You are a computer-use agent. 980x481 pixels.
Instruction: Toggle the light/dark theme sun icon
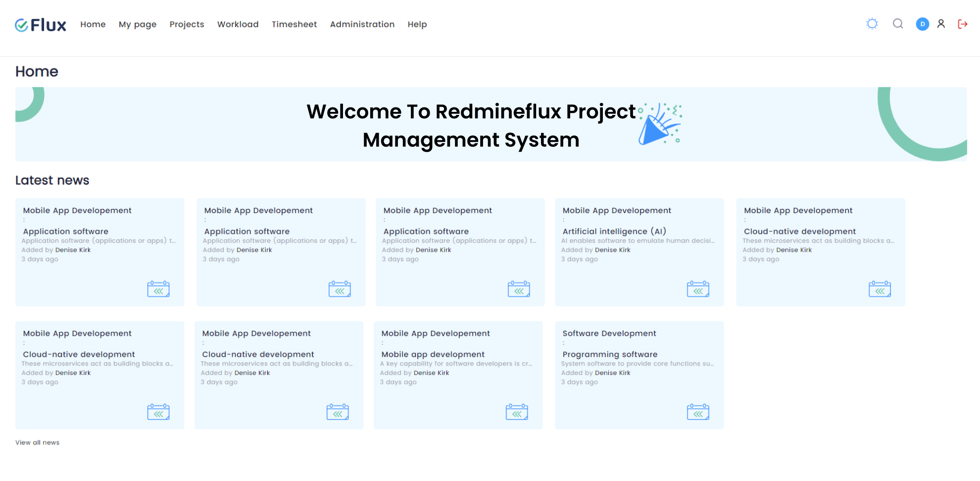872,24
